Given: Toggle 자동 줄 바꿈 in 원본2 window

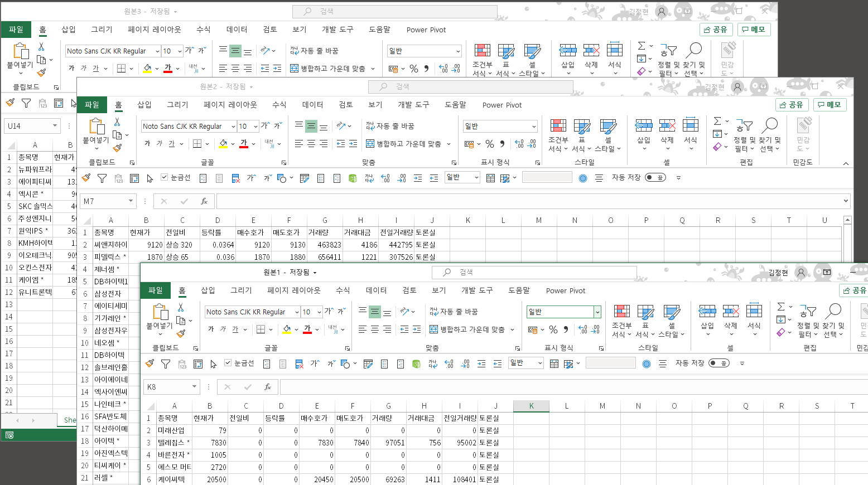Looking at the screenshot, I should click(390, 126).
